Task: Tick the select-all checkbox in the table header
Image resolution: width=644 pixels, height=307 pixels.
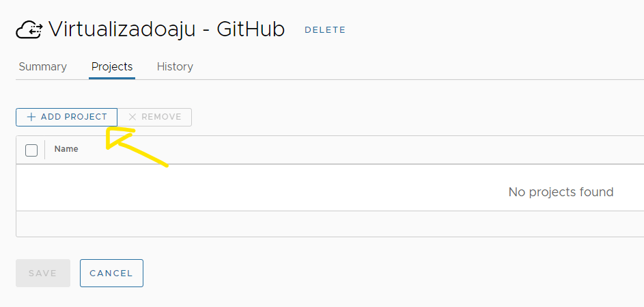Action: click(x=31, y=150)
